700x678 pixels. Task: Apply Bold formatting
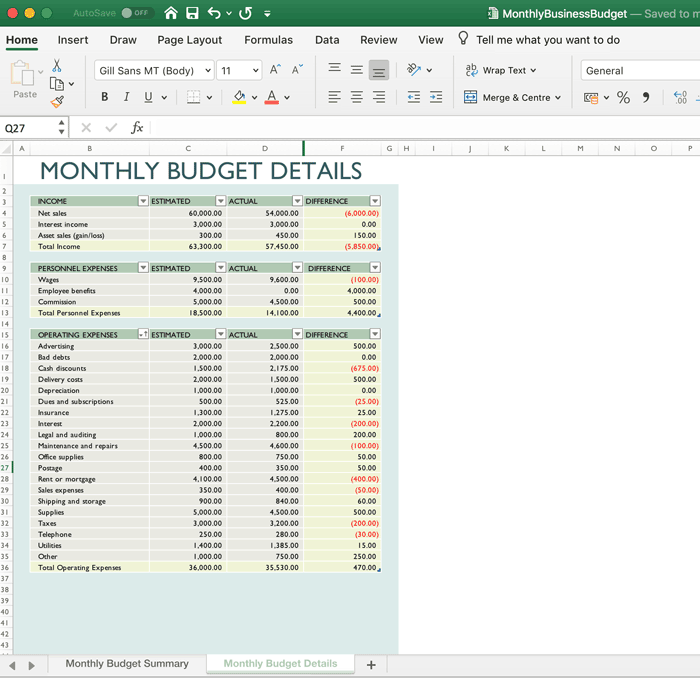pyautogui.click(x=104, y=97)
